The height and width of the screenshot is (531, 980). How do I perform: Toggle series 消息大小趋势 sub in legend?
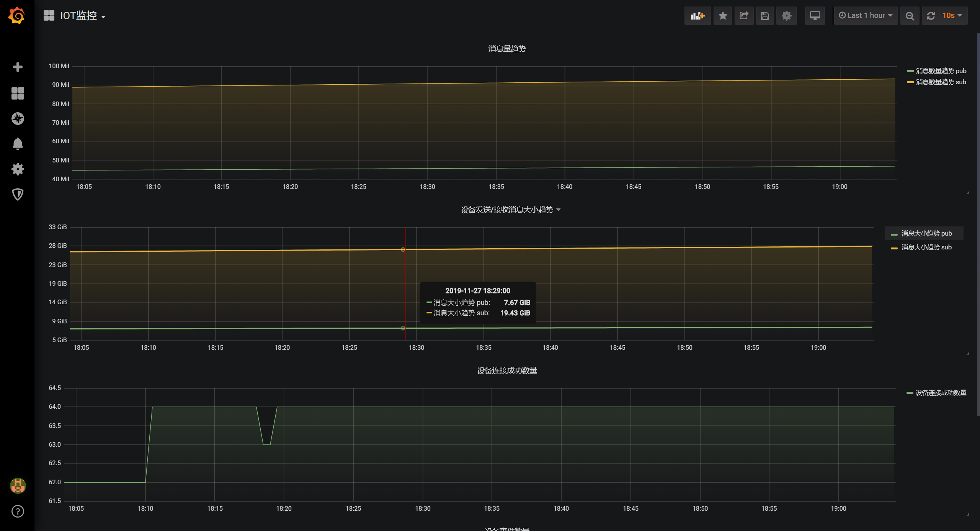point(926,247)
